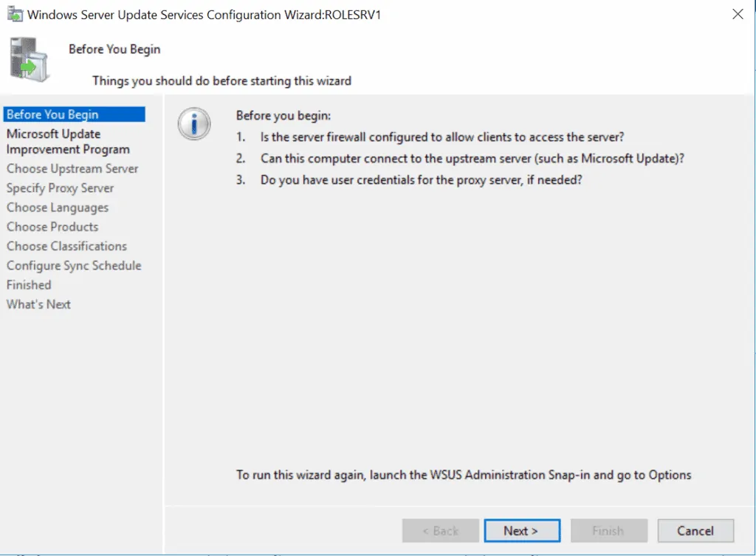
Task: Select the Finished step
Action: coord(29,284)
